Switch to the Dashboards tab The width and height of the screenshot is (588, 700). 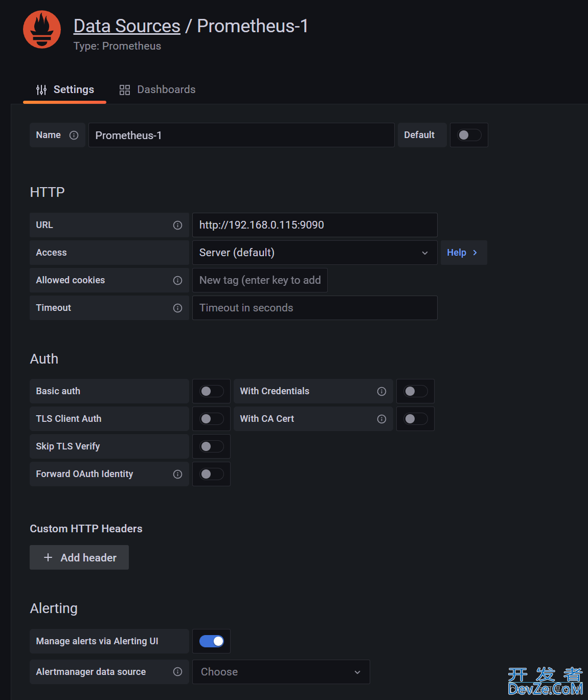coord(157,90)
